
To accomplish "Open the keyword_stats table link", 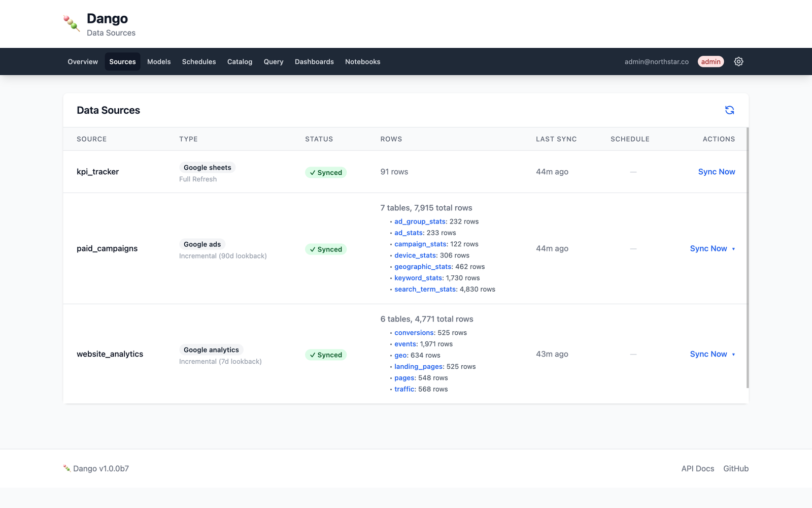I will [418, 278].
